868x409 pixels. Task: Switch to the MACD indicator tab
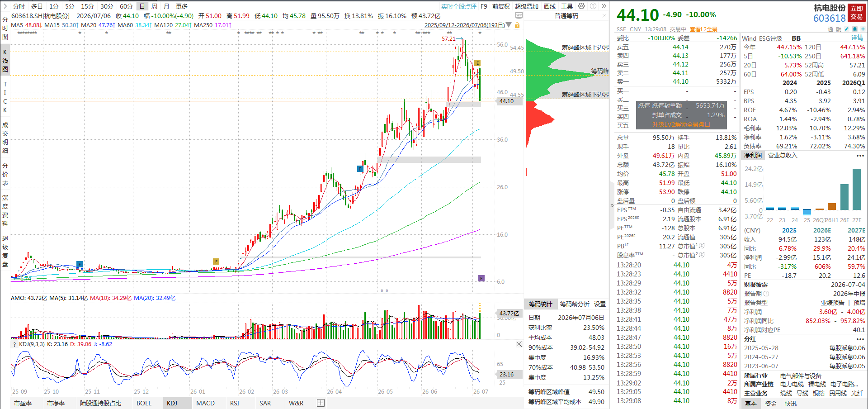[205, 403]
